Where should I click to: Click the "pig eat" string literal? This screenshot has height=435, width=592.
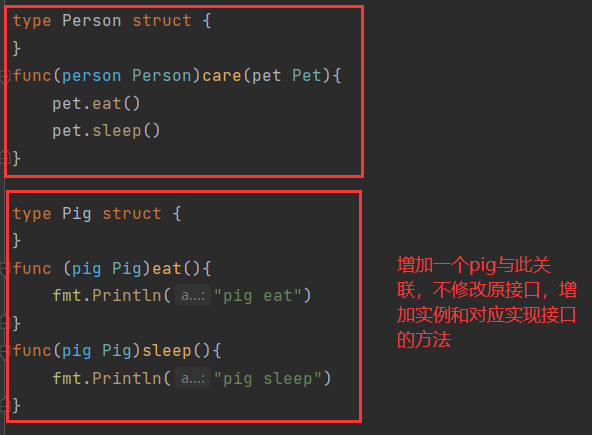pos(258,296)
